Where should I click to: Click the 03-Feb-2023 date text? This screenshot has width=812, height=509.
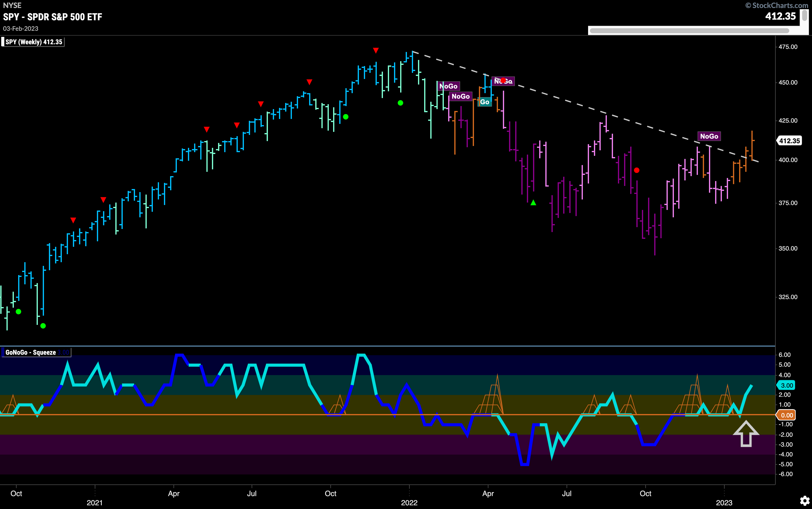21,29
